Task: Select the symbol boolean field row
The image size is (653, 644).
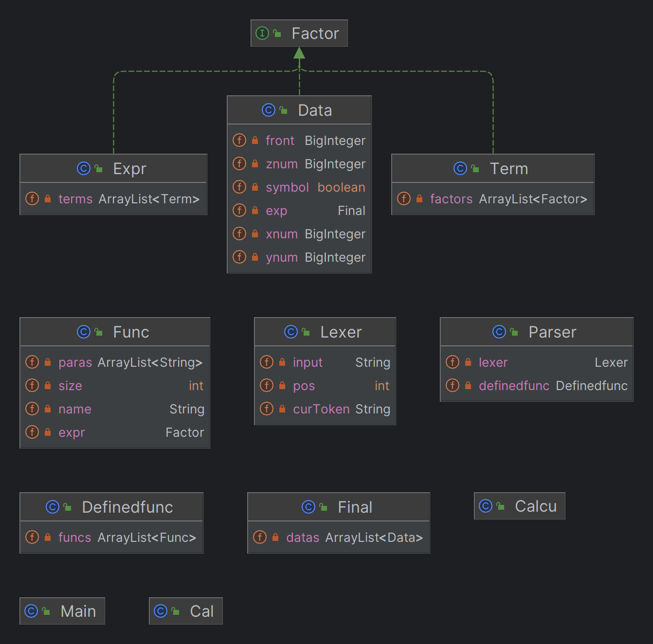Action: point(299,187)
